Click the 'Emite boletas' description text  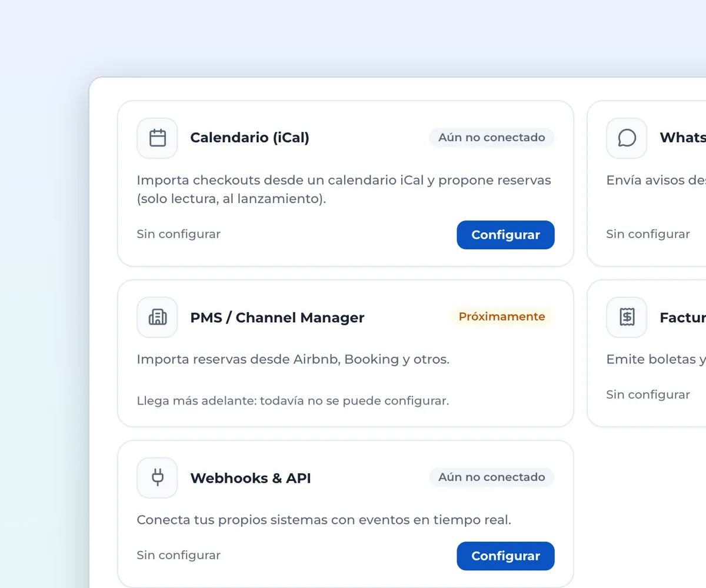[x=656, y=359]
